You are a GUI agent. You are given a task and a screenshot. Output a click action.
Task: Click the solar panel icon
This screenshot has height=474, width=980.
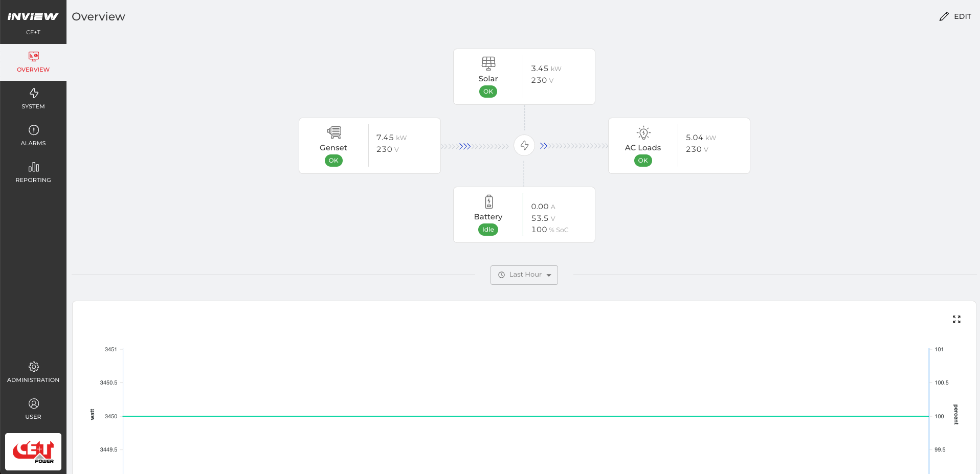click(x=488, y=63)
